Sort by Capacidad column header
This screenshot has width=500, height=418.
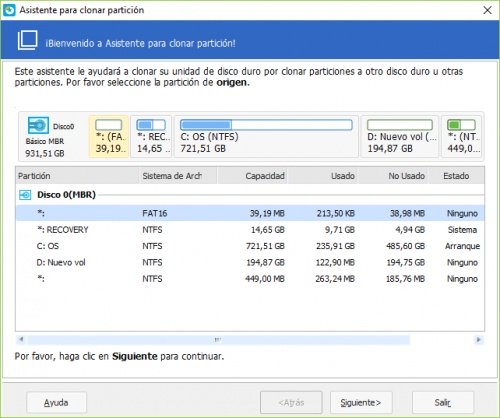point(253,176)
